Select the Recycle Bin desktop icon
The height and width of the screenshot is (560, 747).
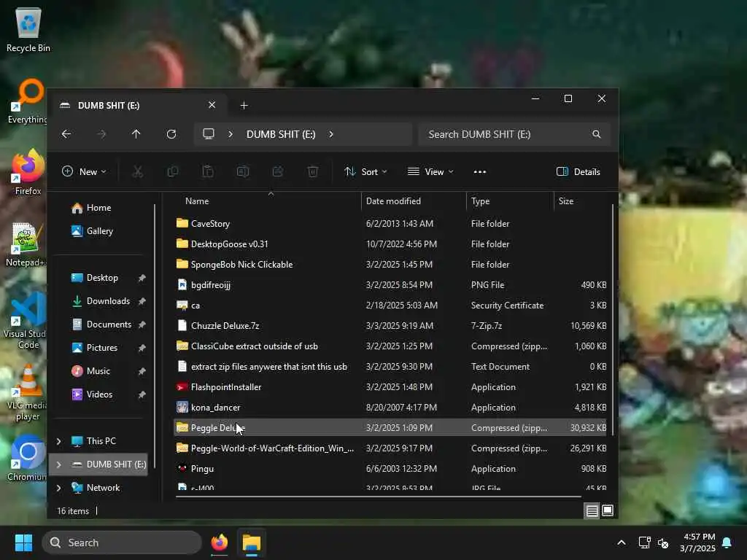pos(28,30)
